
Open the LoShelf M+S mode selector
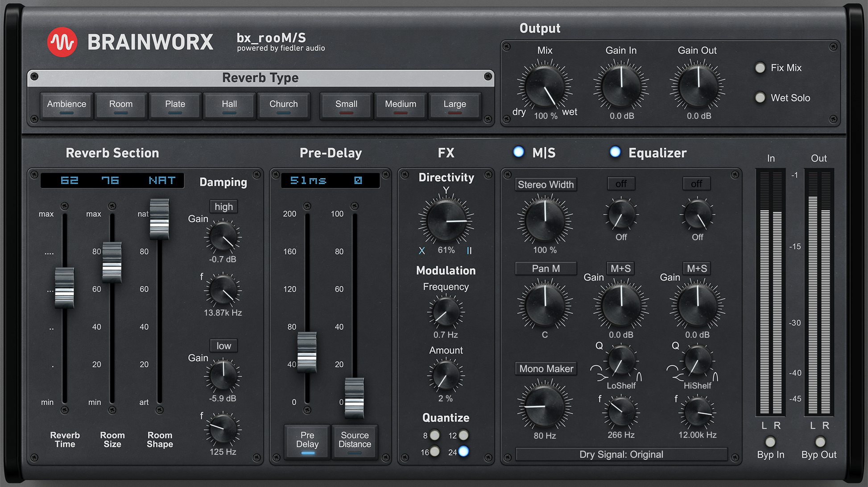pos(621,268)
